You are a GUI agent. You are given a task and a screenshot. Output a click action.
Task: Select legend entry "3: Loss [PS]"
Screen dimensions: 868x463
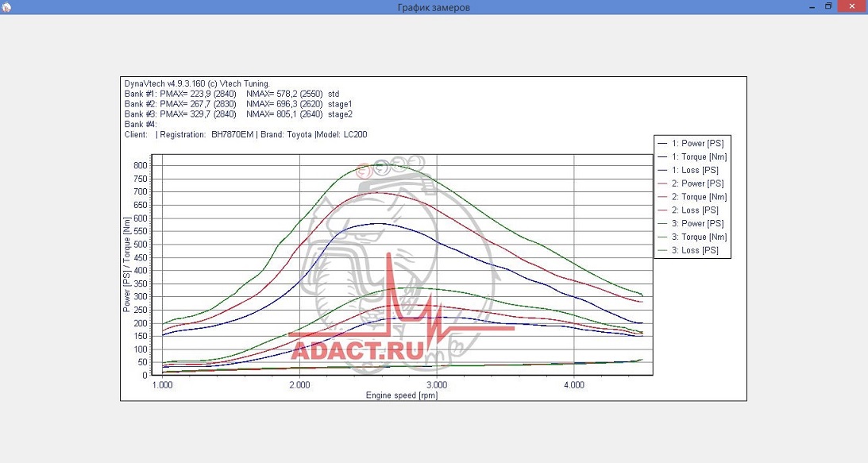689,250
